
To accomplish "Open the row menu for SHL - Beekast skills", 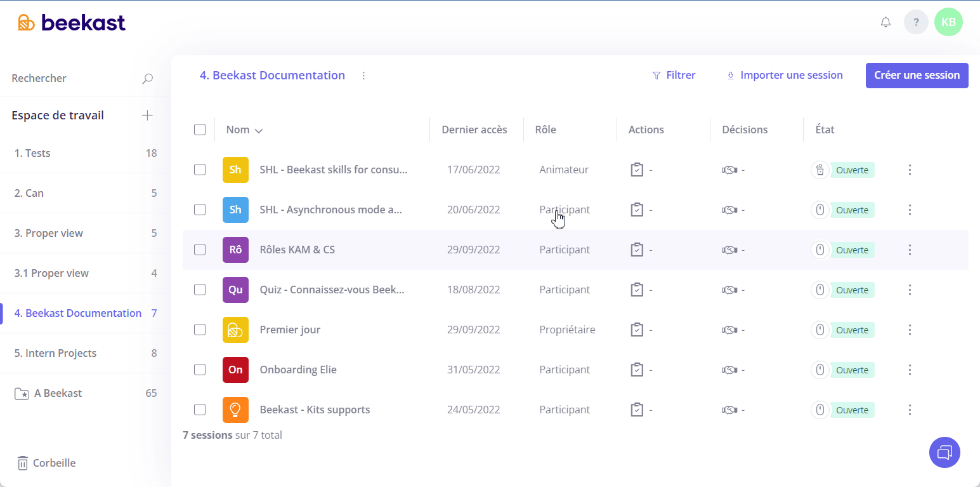I will click(910, 170).
